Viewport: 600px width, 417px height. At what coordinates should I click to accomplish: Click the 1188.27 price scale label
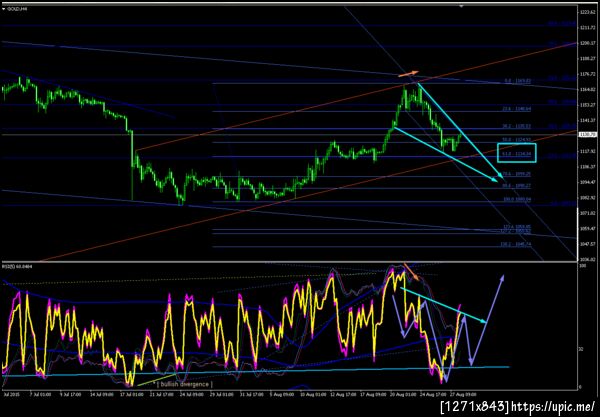pyautogui.click(x=587, y=59)
